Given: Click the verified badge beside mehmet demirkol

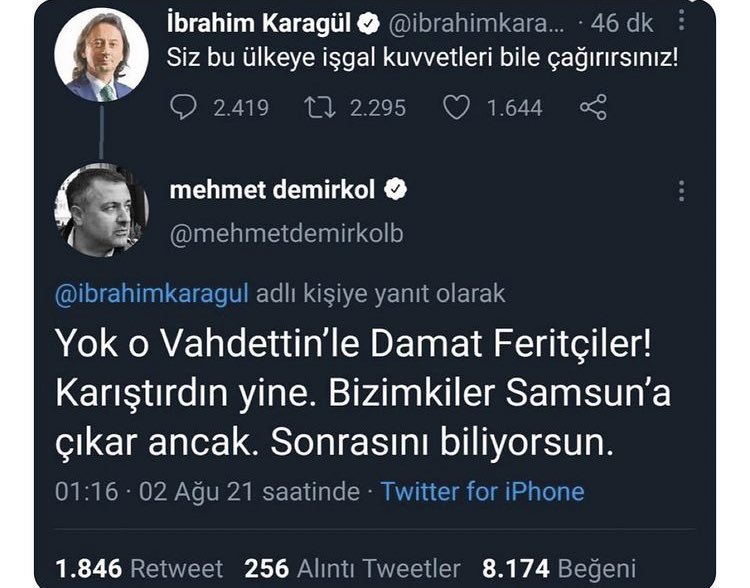Looking at the screenshot, I should coord(396,190).
